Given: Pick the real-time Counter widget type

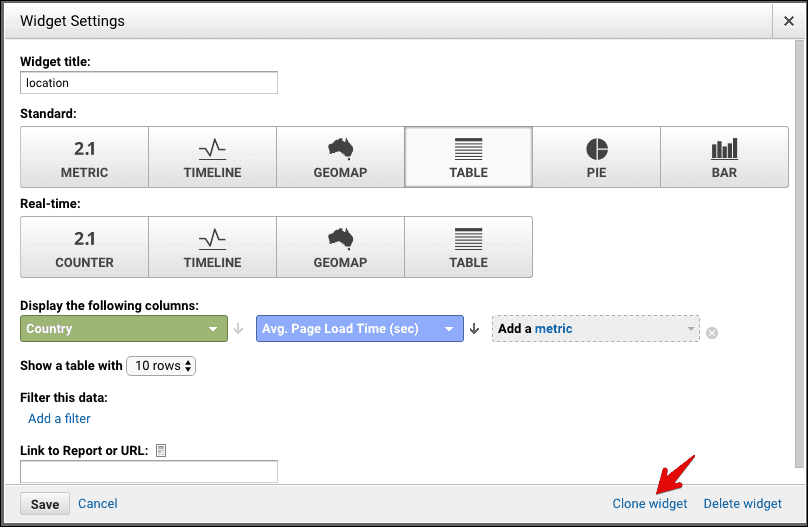Looking at the screenshot, I should [x=84, y=247].
